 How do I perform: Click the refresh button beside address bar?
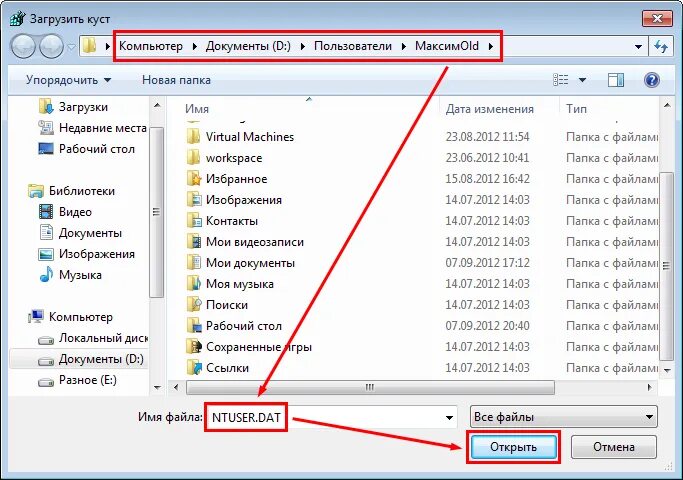click(x=661, y=46)
